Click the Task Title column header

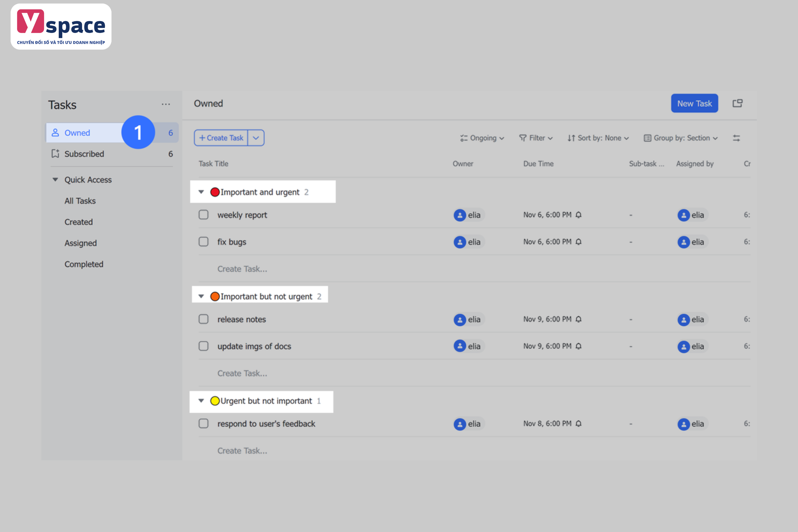pyautogui.click(x=213, y=164)
